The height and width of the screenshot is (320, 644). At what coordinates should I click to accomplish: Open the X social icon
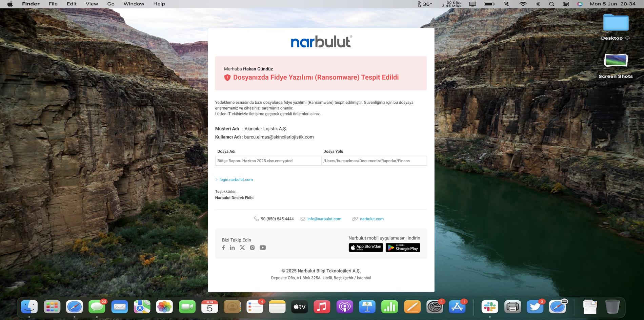(x=242, y=248)
